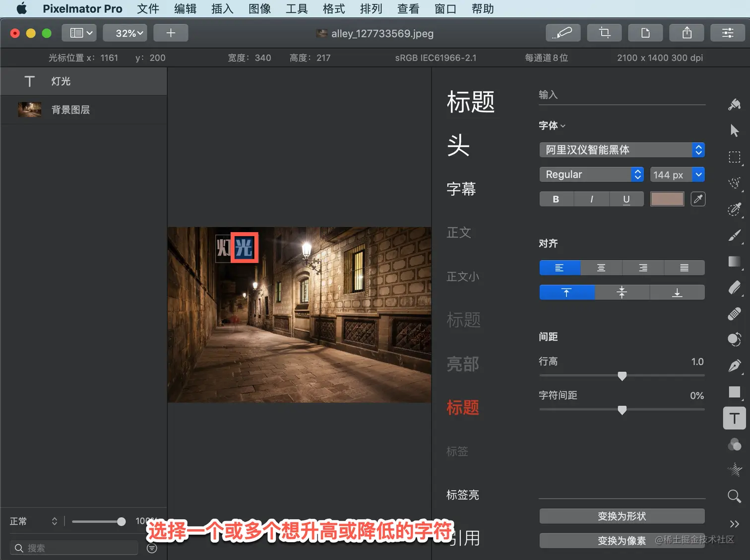Viewport: 750px width, 560px height.
Task: Open the adjustments sliders icon in toolbar
Action: click(x=728, y=33)
